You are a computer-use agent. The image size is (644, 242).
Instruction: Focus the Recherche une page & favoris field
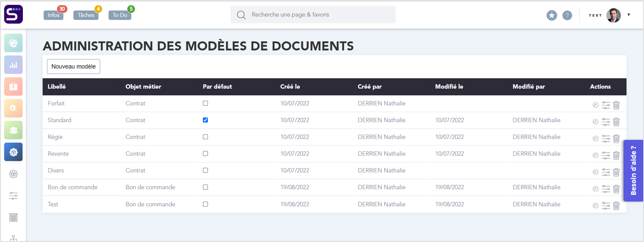point(313,14)
